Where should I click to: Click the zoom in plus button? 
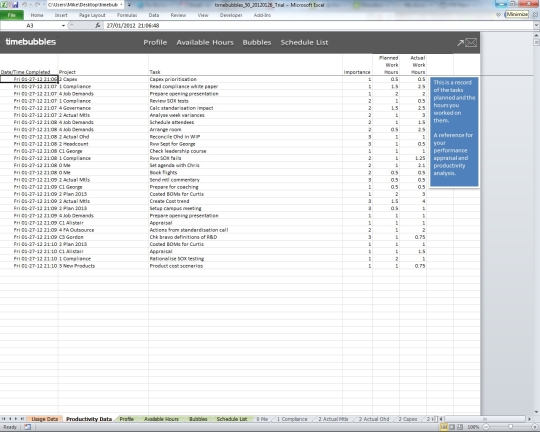[x=535, y=427]
